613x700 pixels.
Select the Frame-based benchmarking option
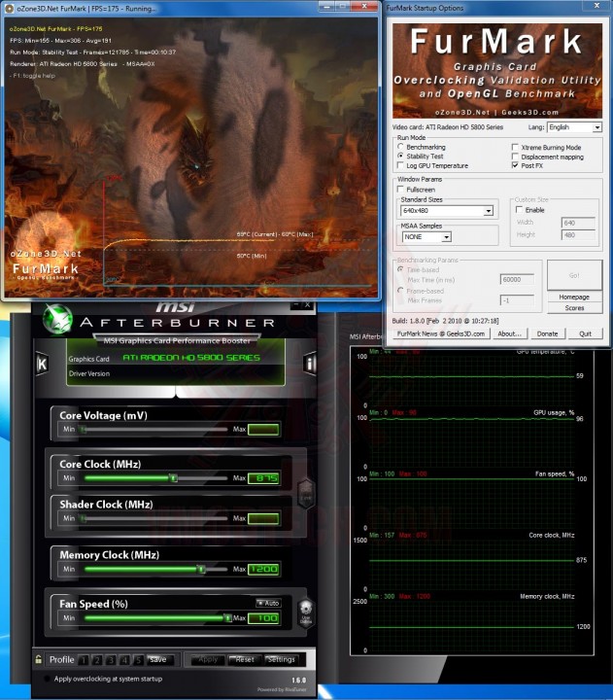click(x=400, y=290)
